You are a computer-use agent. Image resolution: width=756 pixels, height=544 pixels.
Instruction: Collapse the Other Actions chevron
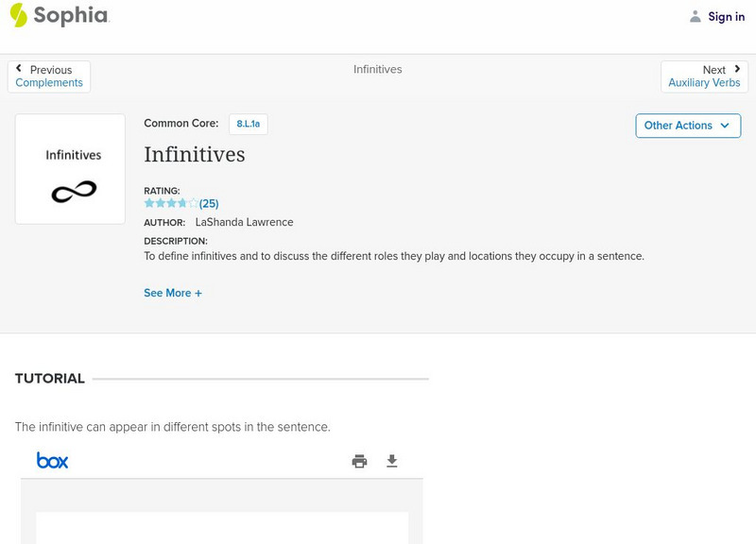click(726, 126)
